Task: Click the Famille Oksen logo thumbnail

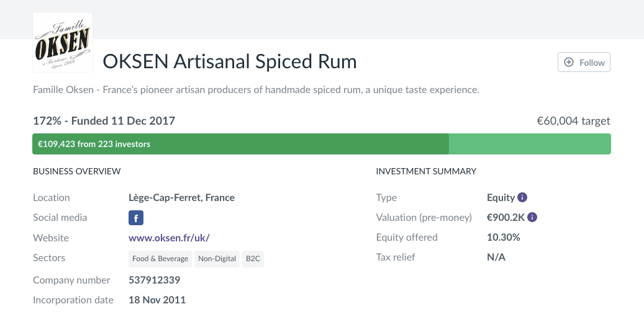Action: (x=63, y=43)
